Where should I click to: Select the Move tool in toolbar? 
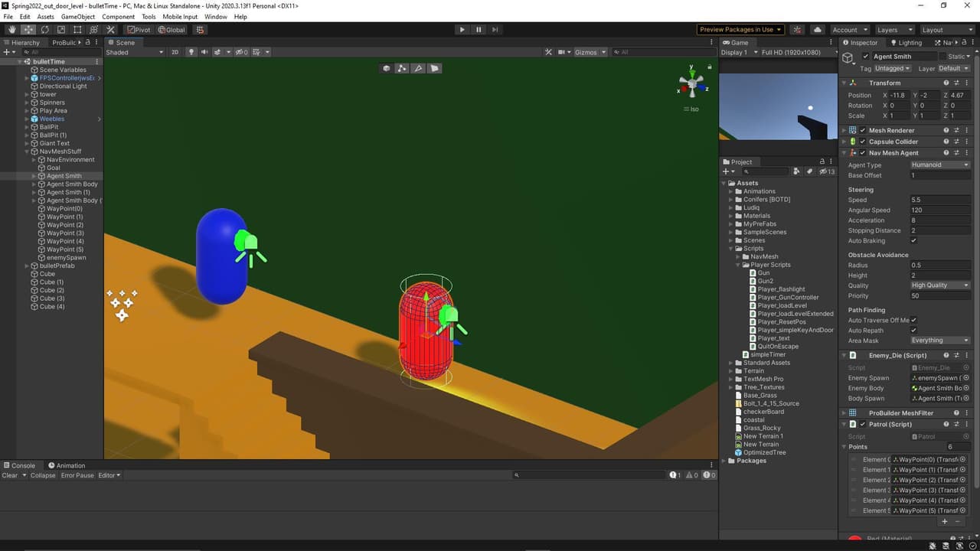[28, 30]
